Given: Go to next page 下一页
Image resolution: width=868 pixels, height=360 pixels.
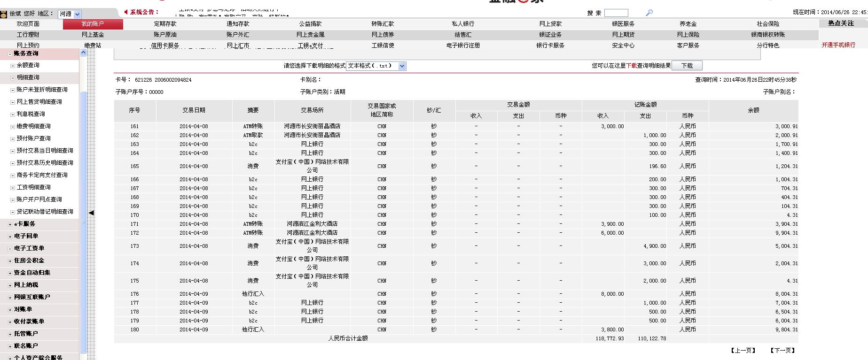Looking at the screenshot, I should point(782,351).
